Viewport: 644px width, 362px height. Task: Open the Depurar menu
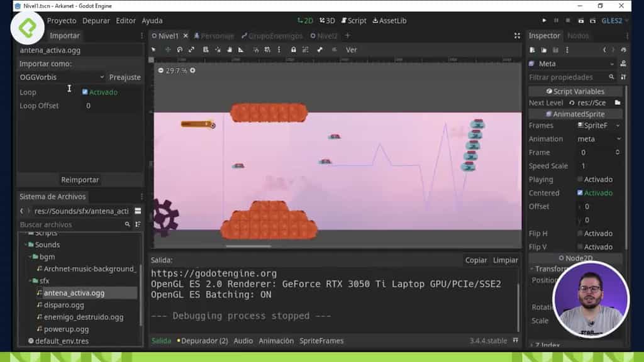pyautogui.click(x=96, y=21)
